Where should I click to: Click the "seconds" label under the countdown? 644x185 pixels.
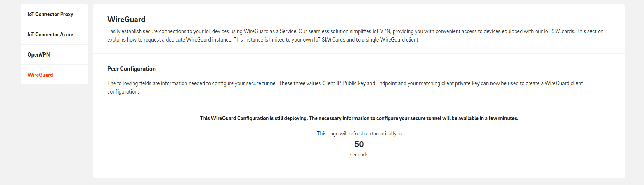[359, 155]
